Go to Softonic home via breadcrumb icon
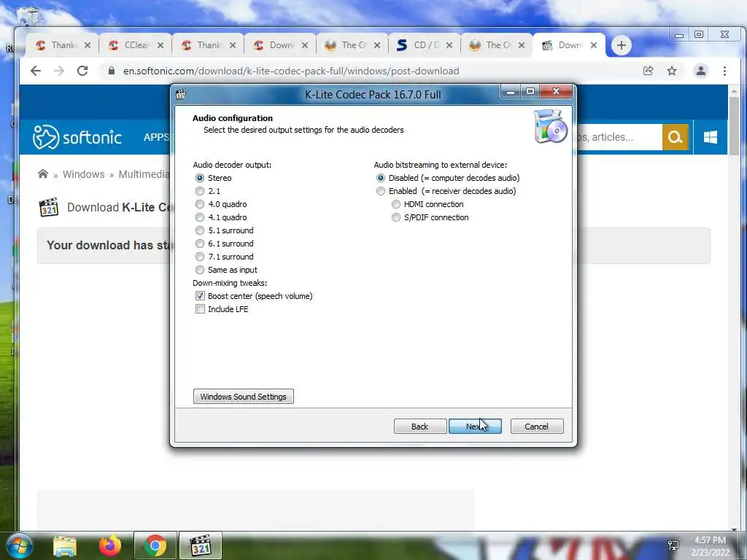The height and width of the screenshot is (560, 747). coord(43,174)
